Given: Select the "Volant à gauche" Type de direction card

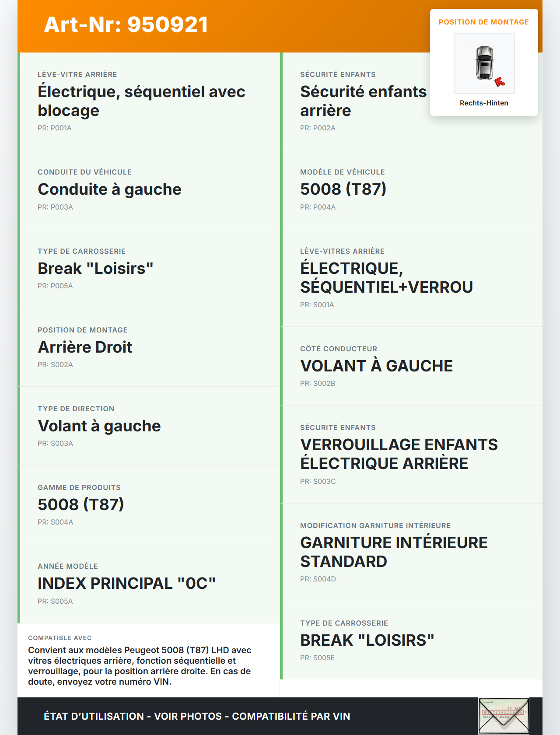Looking at the screenshot, I should click(x=149, y=426).
